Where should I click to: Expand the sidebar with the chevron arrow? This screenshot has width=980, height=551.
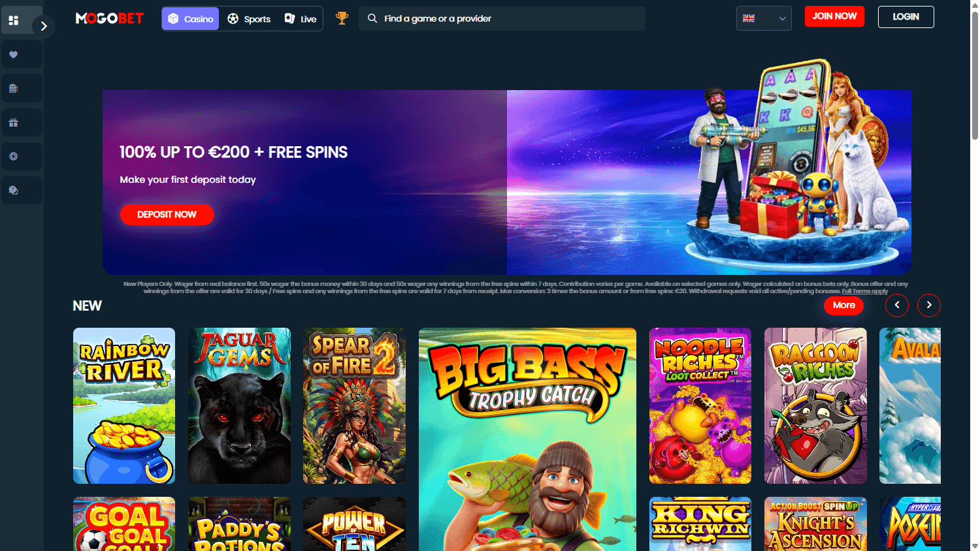point(44,26)
